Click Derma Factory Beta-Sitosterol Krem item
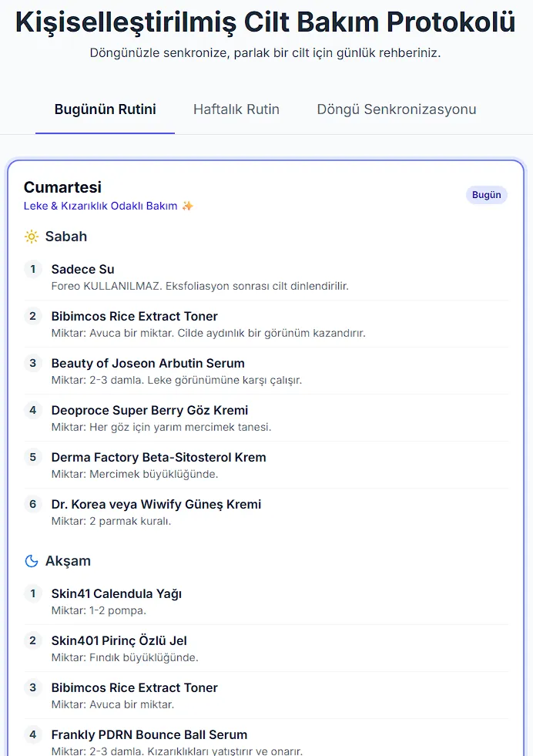 (159, 457)
